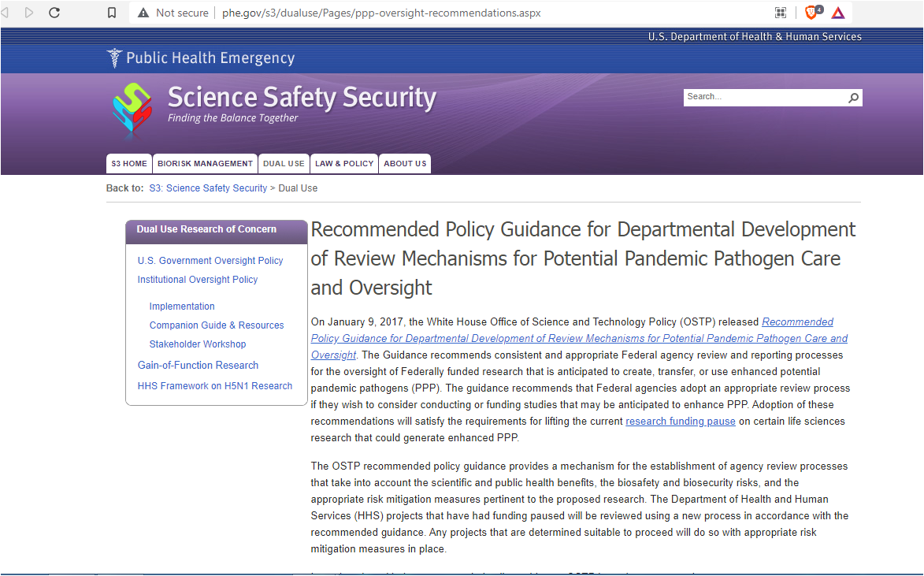Reload the page with the refresh icon
The image size is (924, 576).
click(x=54, y=13)
